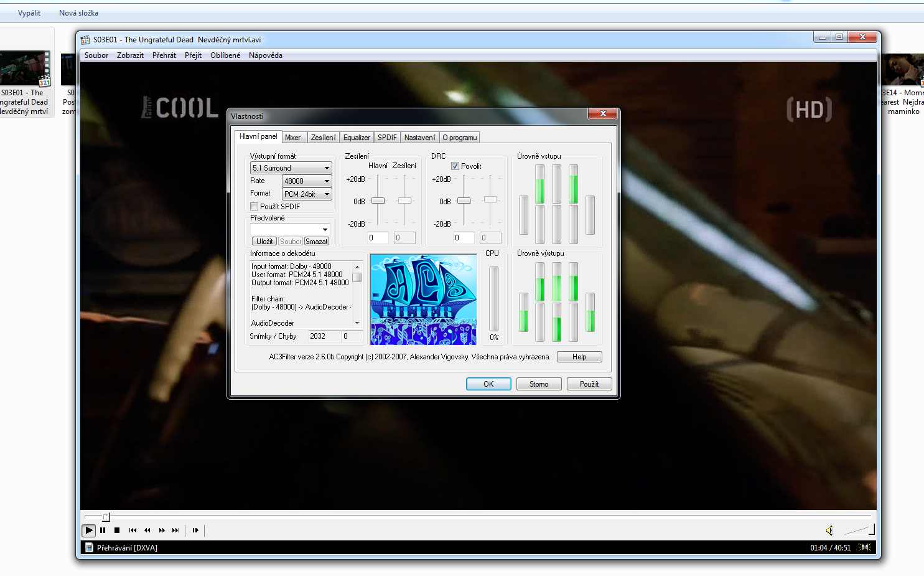The width and height of the screenshot is (924, 576).
Task: Click the OK button
Action: (x=488, y=384)
